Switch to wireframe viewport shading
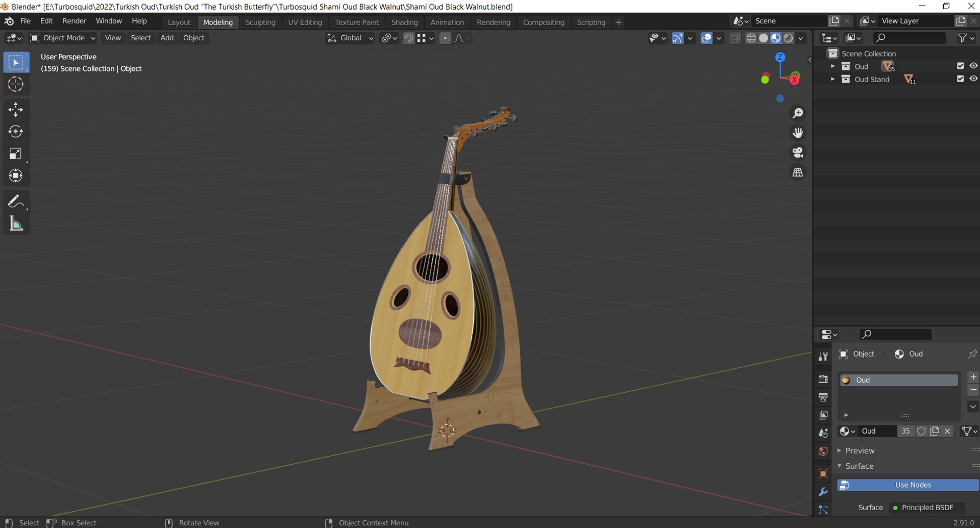 pos(751,38)
